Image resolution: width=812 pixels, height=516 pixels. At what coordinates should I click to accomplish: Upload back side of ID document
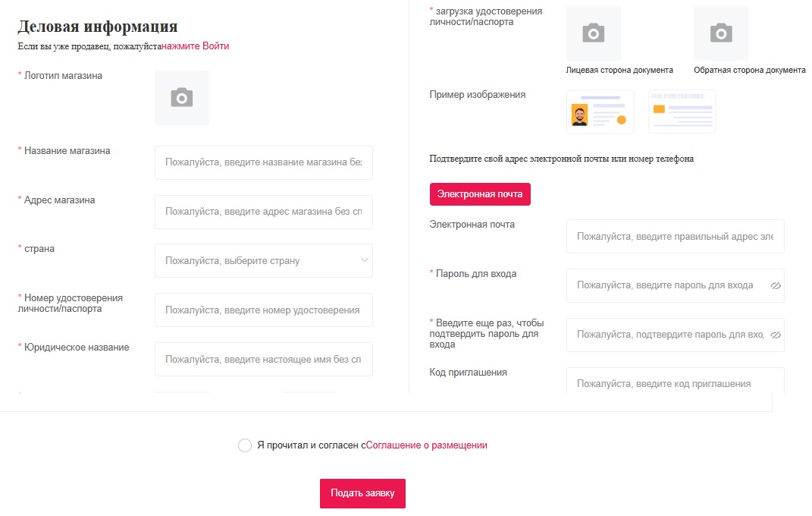click(720, 33)
